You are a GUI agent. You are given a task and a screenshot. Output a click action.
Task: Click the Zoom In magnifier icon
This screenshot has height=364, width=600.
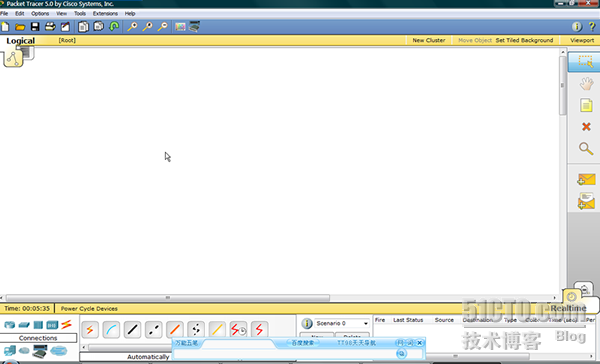(132, 27)
